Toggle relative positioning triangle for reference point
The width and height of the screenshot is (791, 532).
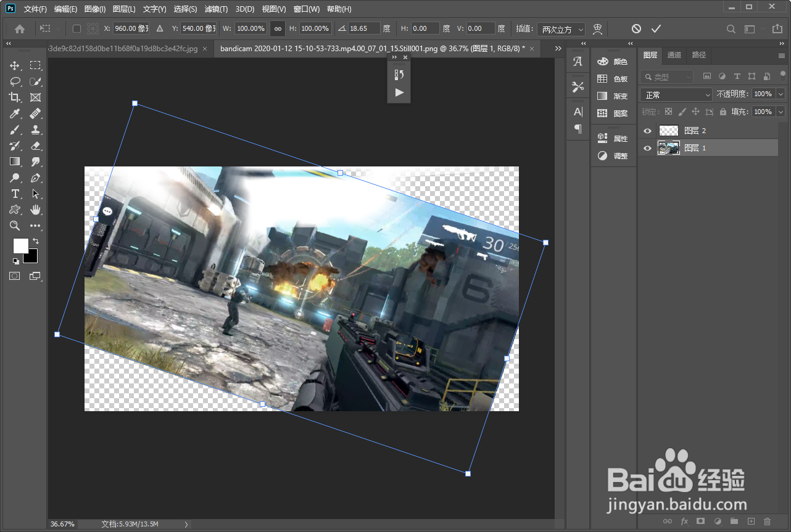pos(160,28)
